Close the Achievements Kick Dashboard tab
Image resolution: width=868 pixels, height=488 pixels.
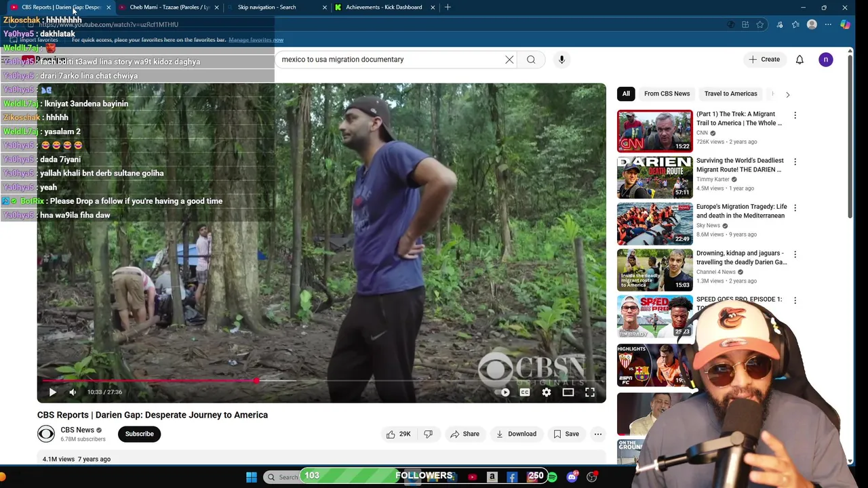(x=433, y=7)
